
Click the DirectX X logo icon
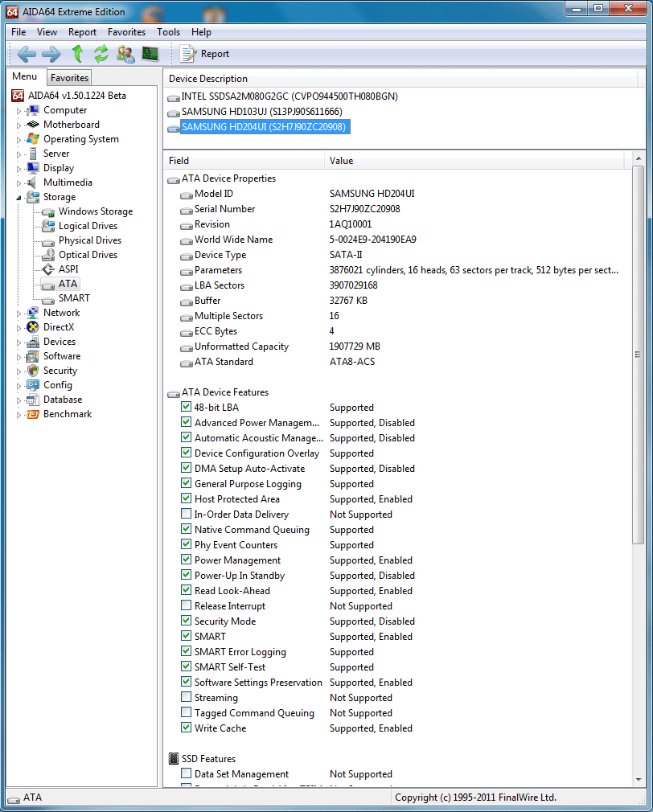point(33,327)
